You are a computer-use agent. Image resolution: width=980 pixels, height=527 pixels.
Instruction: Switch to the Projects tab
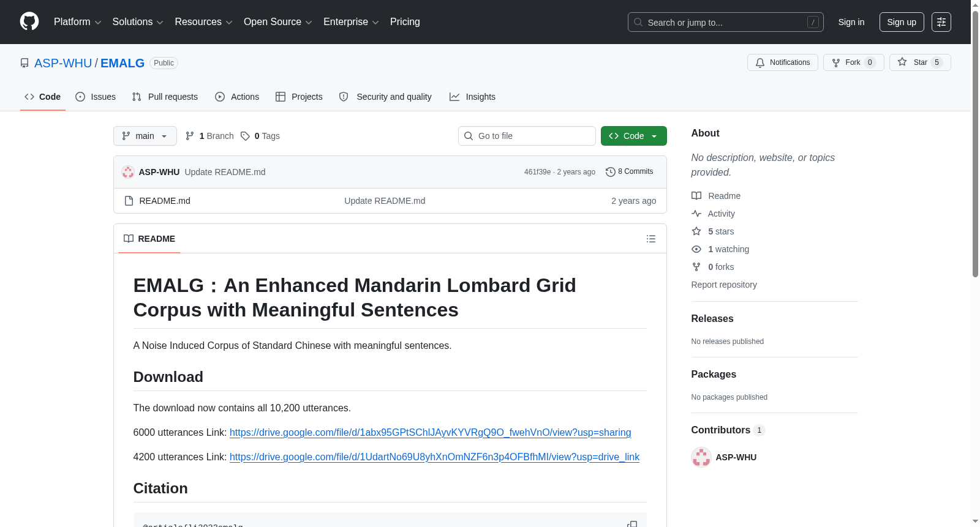299,97
